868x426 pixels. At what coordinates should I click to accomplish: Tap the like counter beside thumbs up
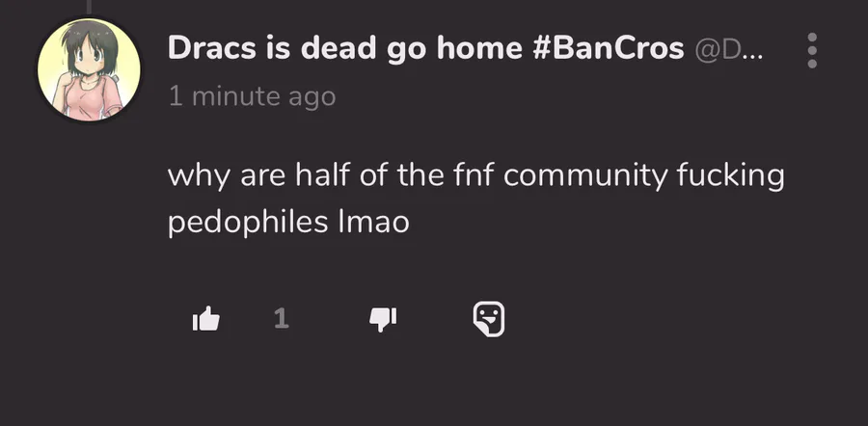282,319
